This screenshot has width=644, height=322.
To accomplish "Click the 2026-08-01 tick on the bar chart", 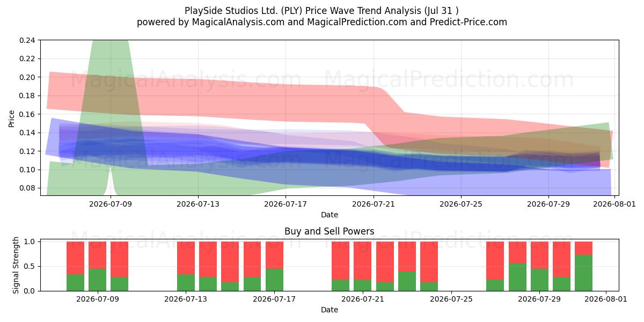I will click(x=606, y=299).
